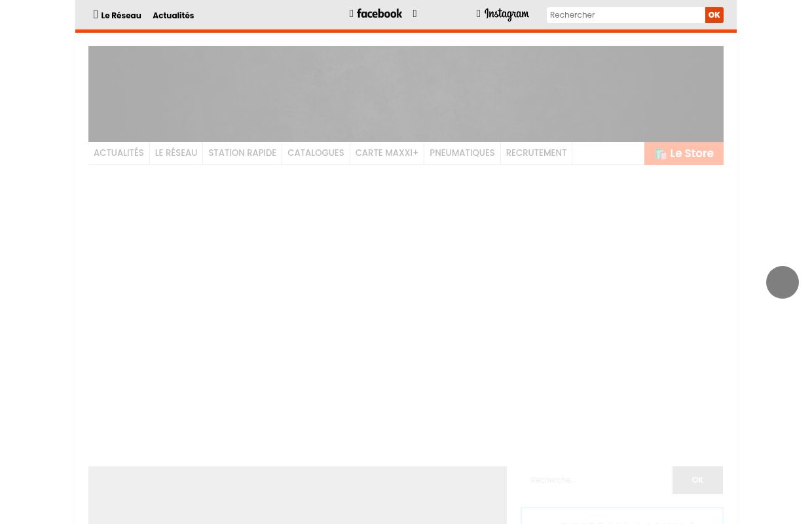Go to the CATALOGUES menu item

[x=316, y=153]
